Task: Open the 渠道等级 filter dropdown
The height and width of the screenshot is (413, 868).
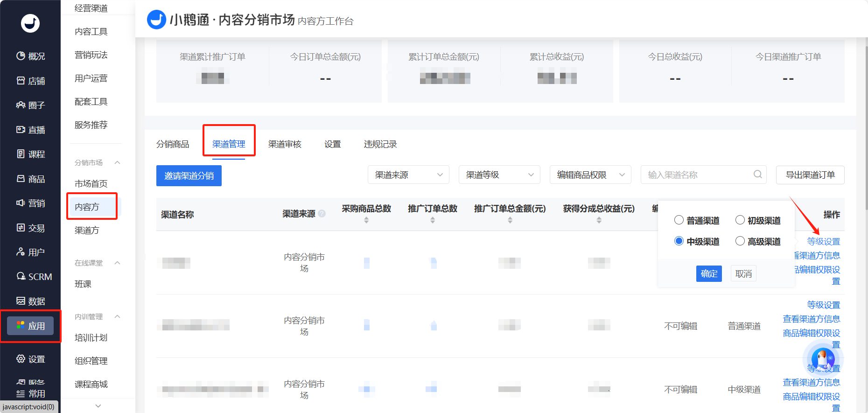Action: (x=499, y=175)
